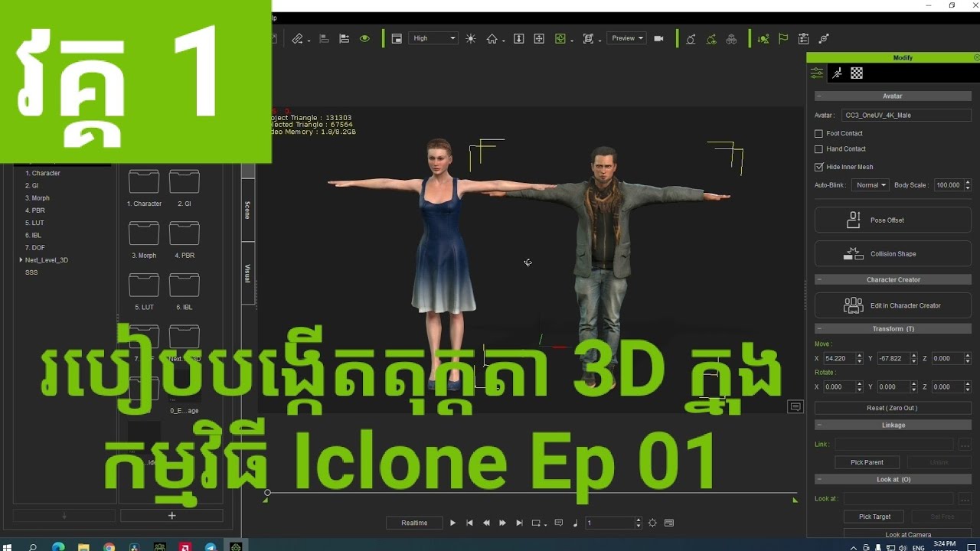Open the timeline settings sun-gear icon
Viewport: 980px width, 551px height.
tap(652, 523)
